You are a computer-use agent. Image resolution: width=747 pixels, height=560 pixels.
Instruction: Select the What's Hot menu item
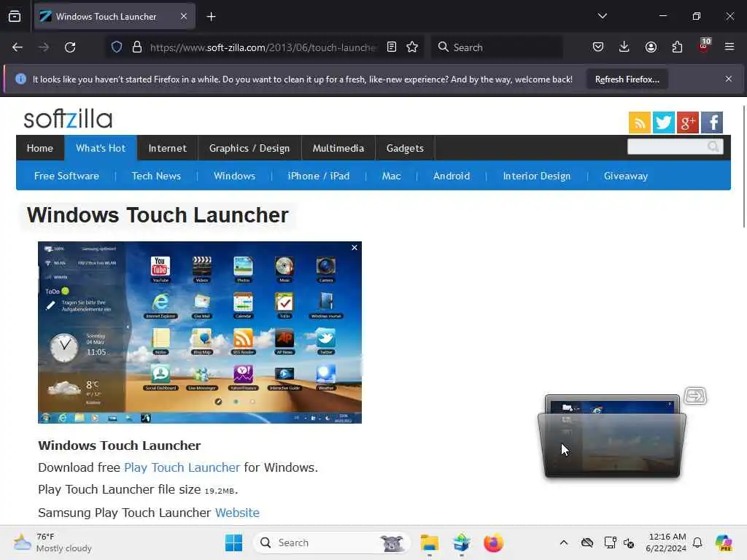click(x=101, y=148)
